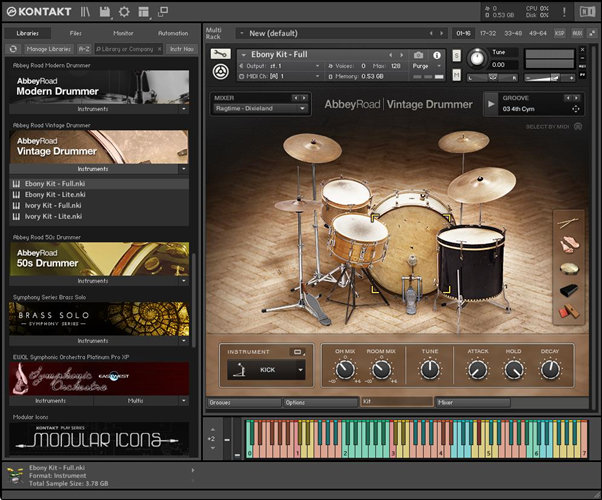Click the Manage Libraries button
602x500 pixels.
tap(46, 48)
